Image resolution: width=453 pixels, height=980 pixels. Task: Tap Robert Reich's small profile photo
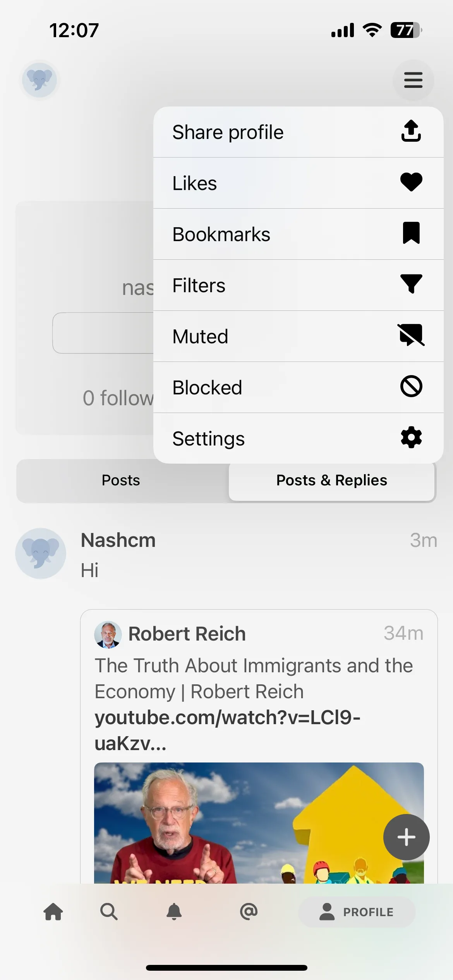(x=108, y=635)
